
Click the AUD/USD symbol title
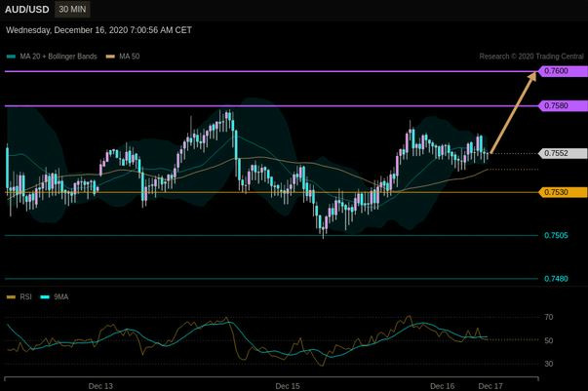(x=27, y=10)
